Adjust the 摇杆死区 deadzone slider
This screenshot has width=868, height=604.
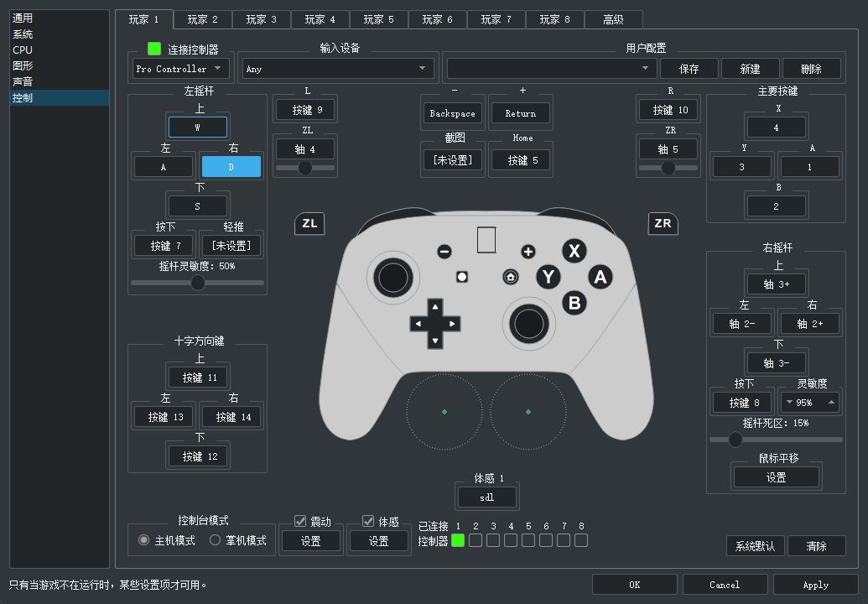coord(735,439)
